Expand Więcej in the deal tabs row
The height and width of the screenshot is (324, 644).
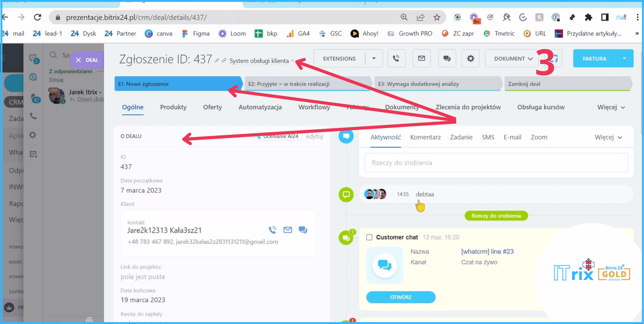click(611, 107)
